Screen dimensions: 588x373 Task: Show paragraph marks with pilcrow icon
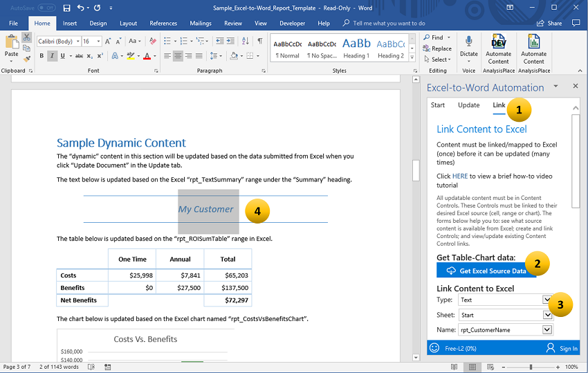[x=260, y=41]
